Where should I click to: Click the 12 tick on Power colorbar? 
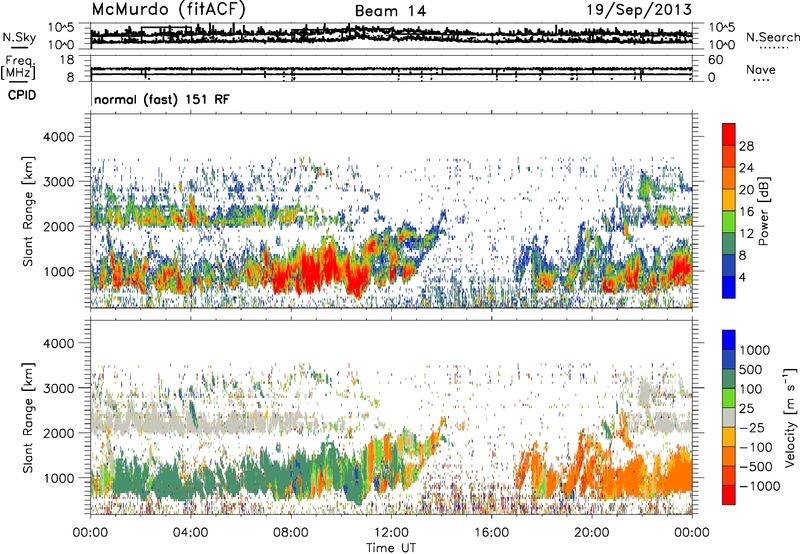point(746,234)
